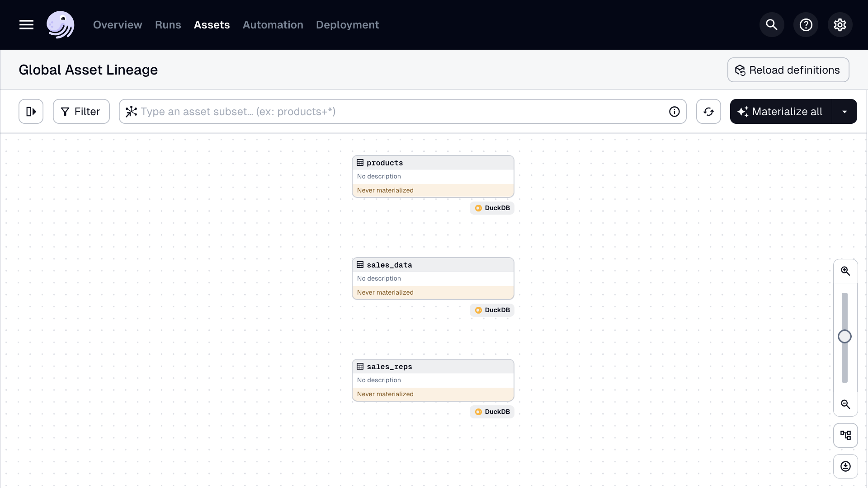Change the graph layout direction
Image resolution: width=868 pixels, height=488 pixels.
pos(845,435)
